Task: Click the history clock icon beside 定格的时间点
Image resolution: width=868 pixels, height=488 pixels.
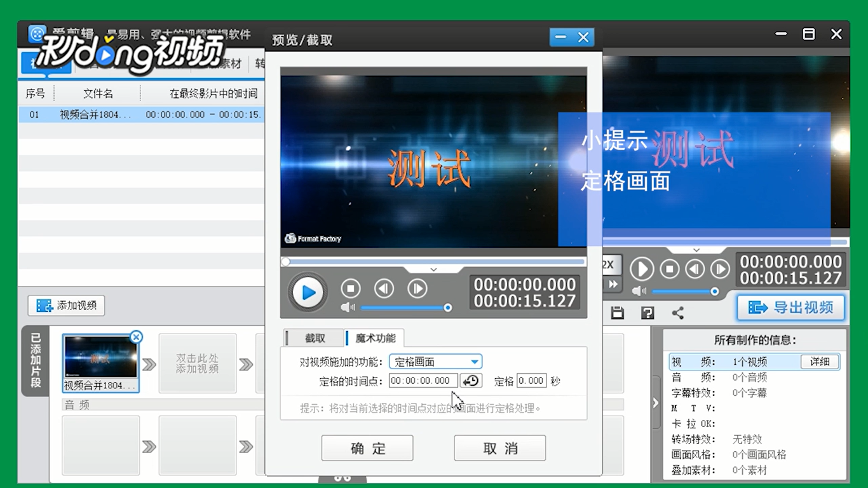Action: [x=471, y=381]
